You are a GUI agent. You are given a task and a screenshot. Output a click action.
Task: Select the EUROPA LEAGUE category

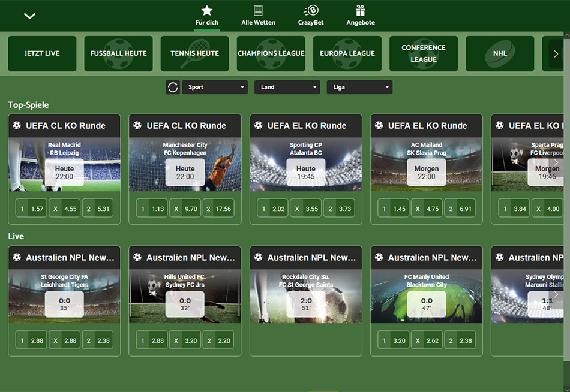pyautogui.click(x=347, y=53)
